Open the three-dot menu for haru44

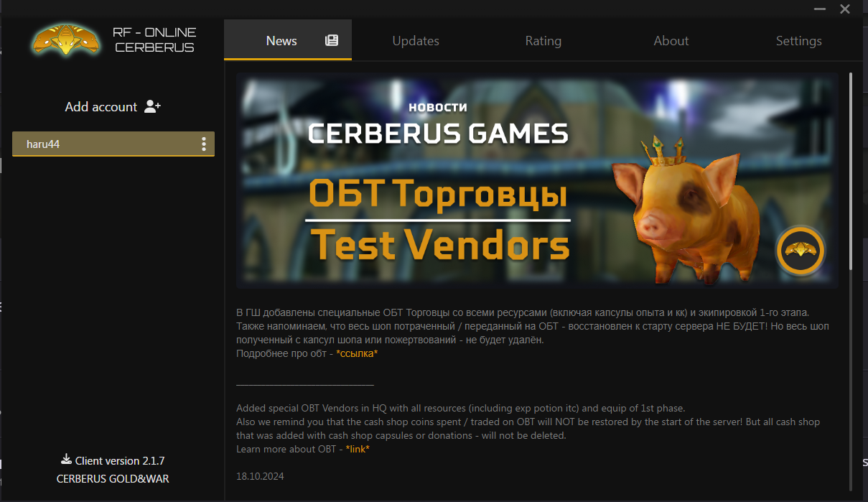(204, 144)
